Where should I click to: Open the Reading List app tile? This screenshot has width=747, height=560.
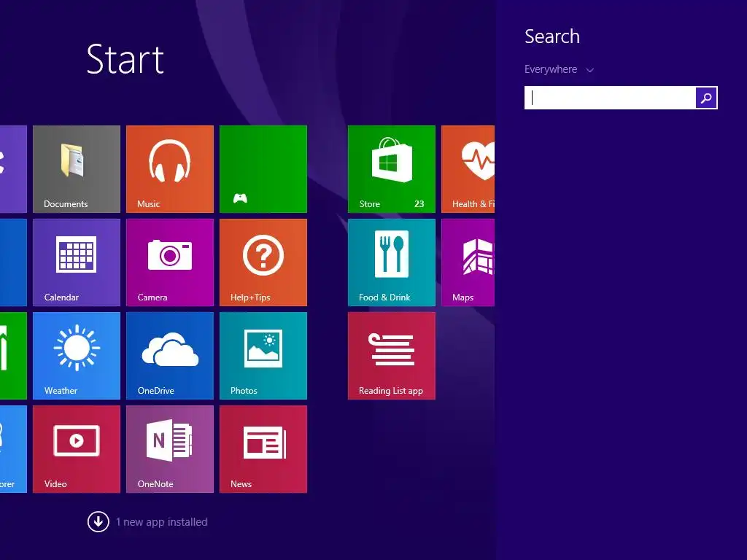[391, 356]
